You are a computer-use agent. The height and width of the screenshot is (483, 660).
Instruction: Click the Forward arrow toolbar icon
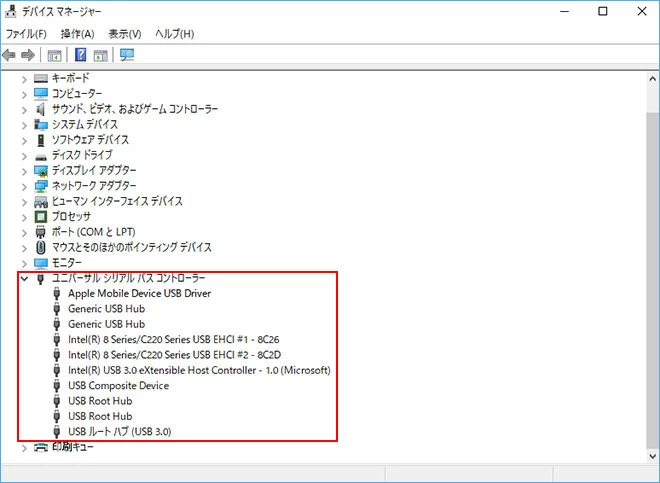point(29,55)
